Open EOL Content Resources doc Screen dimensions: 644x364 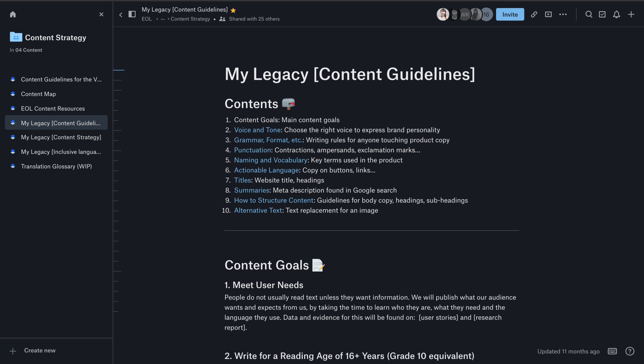pos(56,108)
